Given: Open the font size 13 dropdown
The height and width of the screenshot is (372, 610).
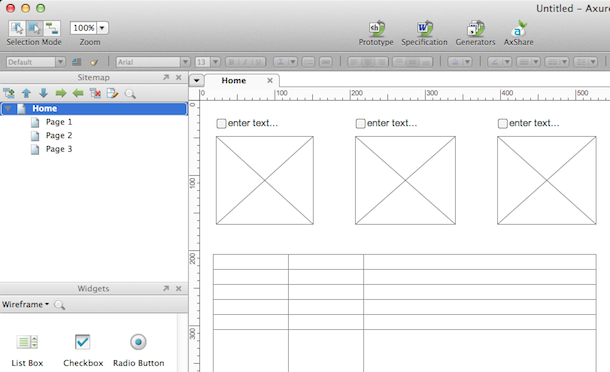Looking at the screenshot, I should coord(216,62).
